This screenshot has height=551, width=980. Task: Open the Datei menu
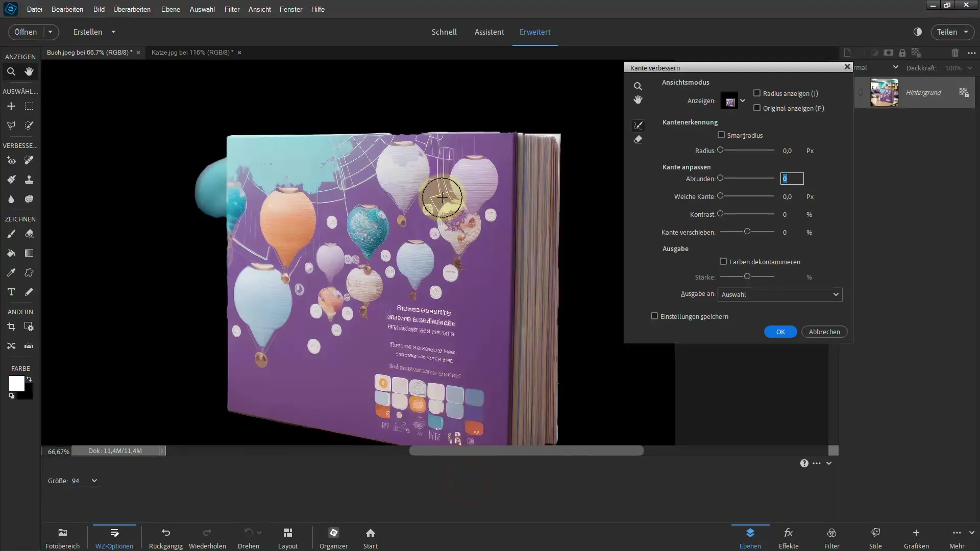point(35,9)
